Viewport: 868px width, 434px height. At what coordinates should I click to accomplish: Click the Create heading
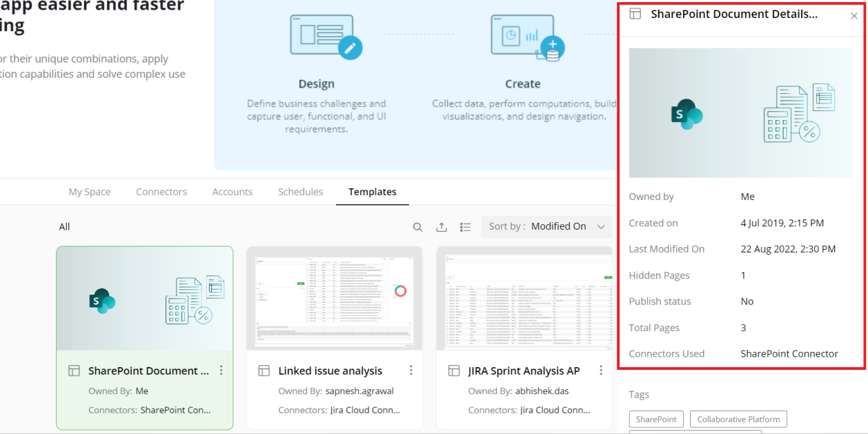point(523,84)
